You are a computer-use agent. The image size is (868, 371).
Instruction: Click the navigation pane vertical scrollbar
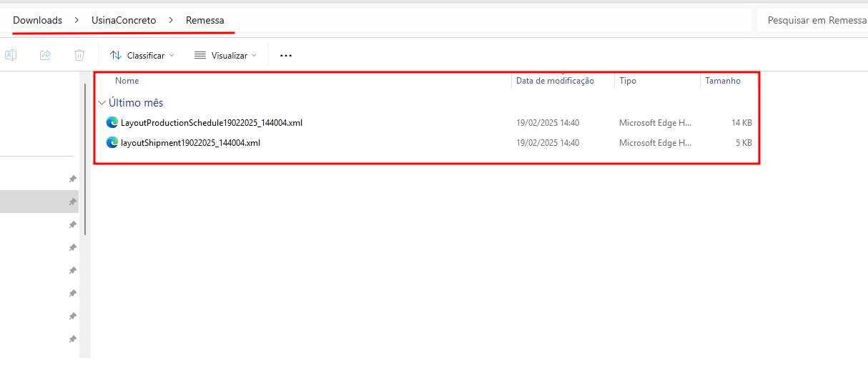(x=85, y=159)
